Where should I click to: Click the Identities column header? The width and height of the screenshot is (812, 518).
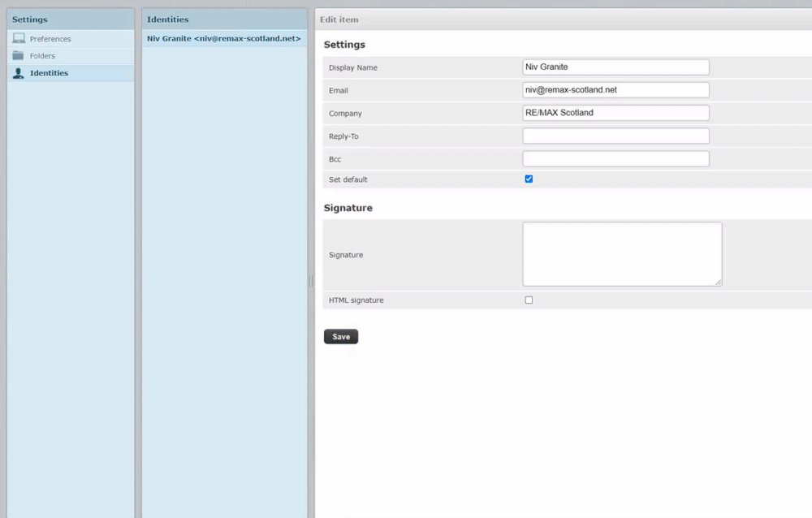[x=167, y=19]
